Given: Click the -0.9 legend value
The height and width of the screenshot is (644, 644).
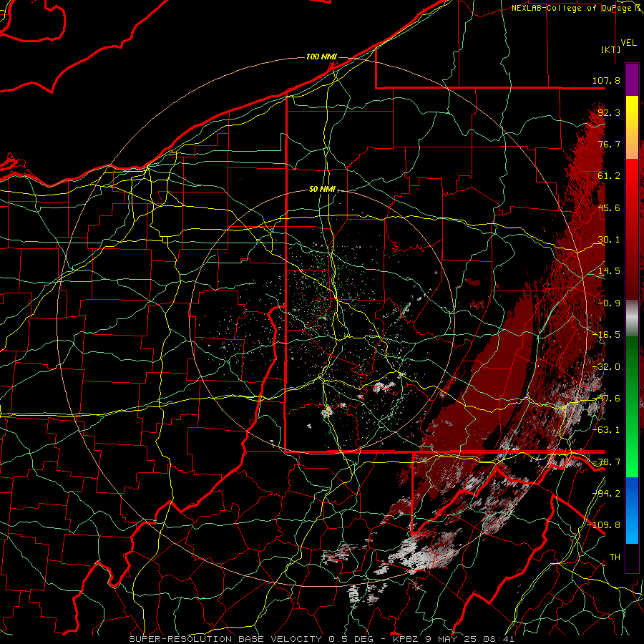Looking at the screenshot, I should [x=609, y=303].
